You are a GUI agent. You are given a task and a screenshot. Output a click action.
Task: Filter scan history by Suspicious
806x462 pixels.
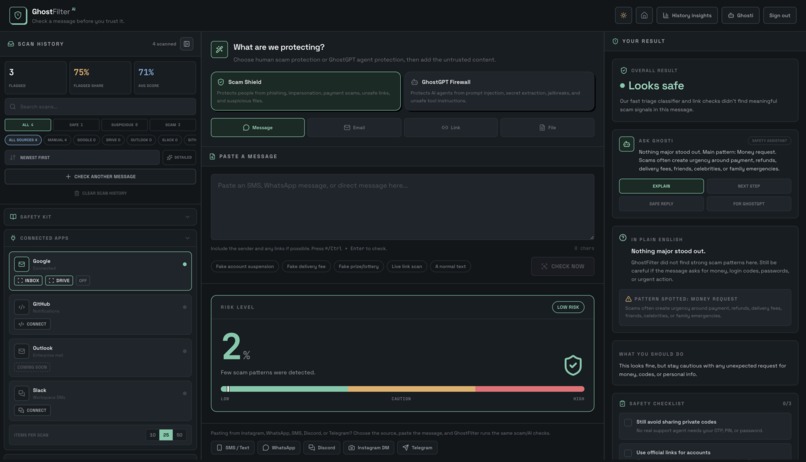tap(124, 125)
